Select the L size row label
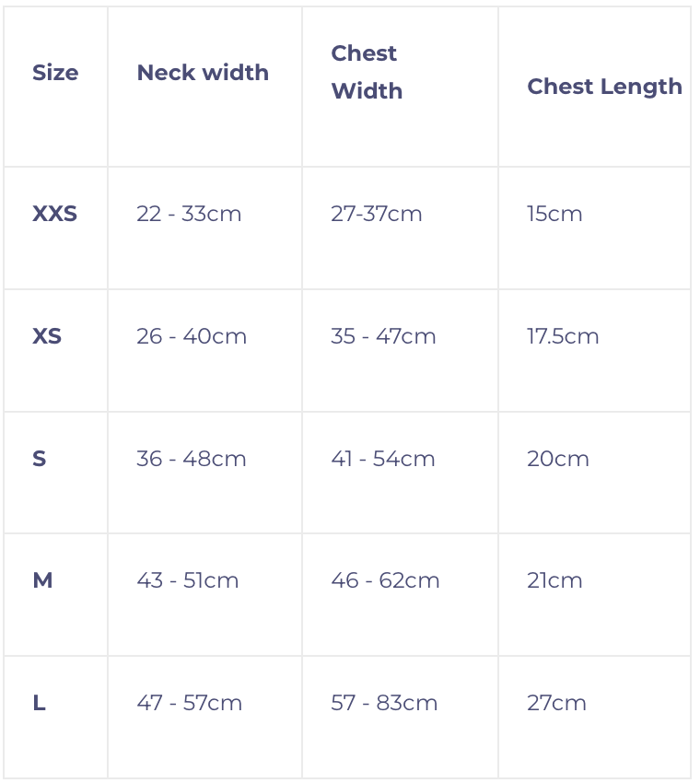The width and height of the screenshot is (700, 783). coord(39,703)
